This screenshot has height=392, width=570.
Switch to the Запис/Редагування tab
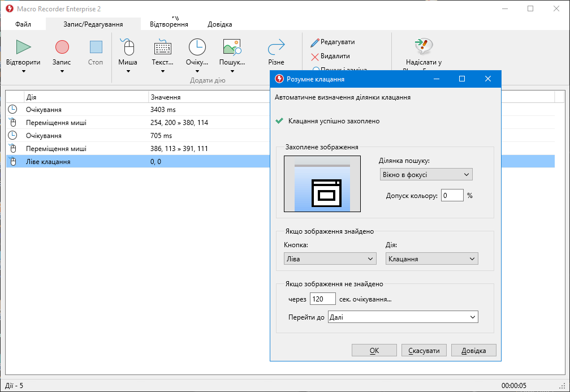[93, 24]
